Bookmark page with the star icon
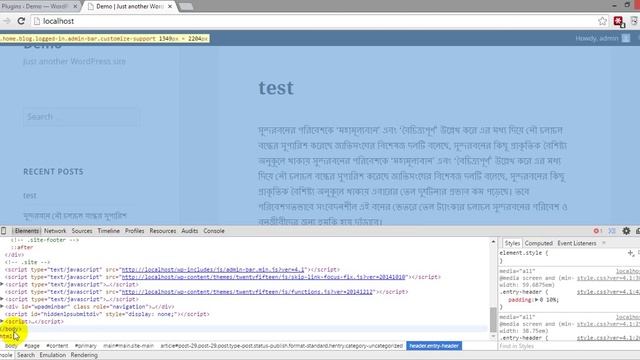640x360 pixels. pyautogui.click(x=602, y=21)
